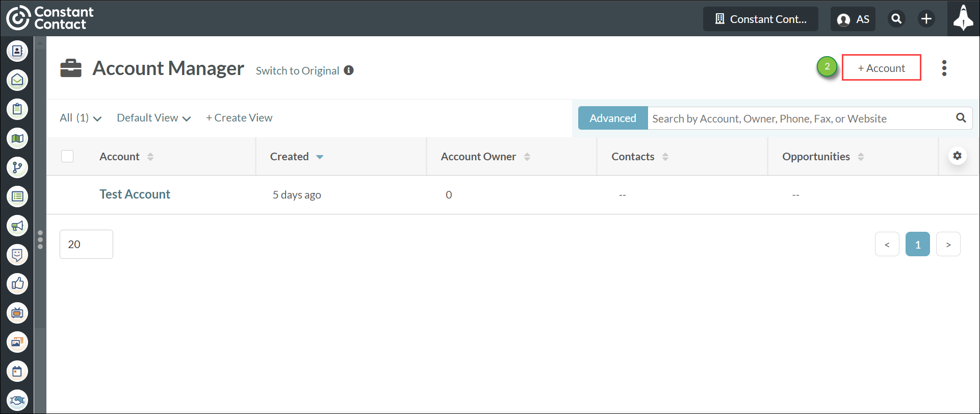This screenshot has width=980, height=414.
Task: Open the branching workflow sidebar icon
Action: (17, 167)
